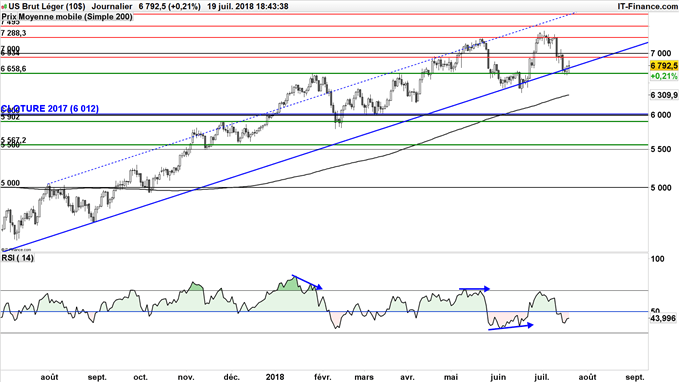
Task: Click the 'juin' time axis label
Action: click(498, 377)
